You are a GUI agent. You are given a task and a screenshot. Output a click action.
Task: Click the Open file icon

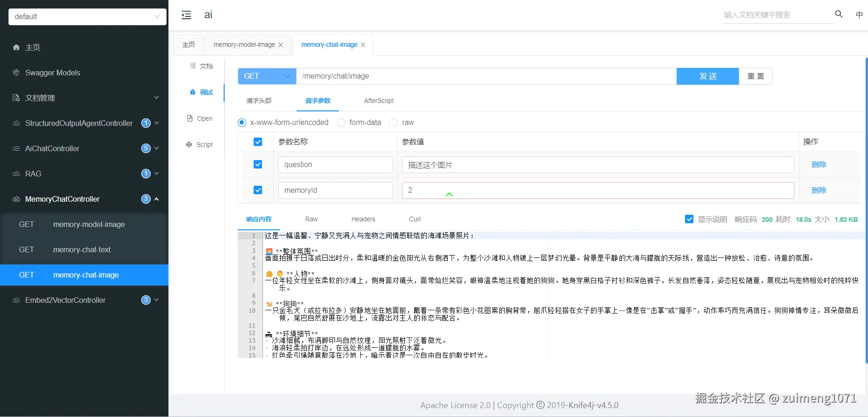coord(190,118)
